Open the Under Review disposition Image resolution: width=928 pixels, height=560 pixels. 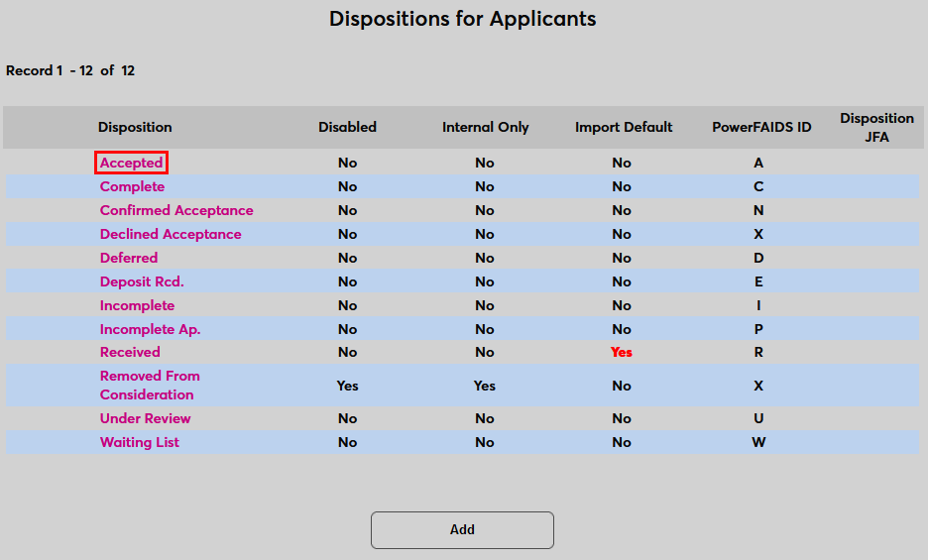(145, 418)
